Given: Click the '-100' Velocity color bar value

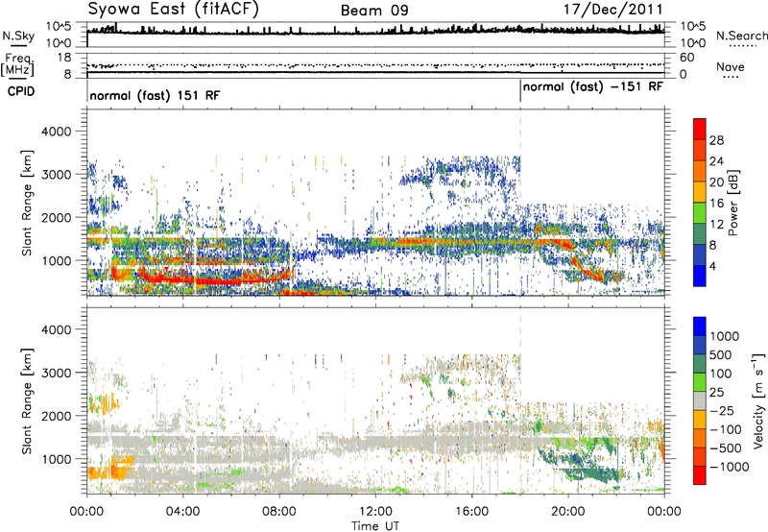Looking at the screenshot, I should (726, 429).
